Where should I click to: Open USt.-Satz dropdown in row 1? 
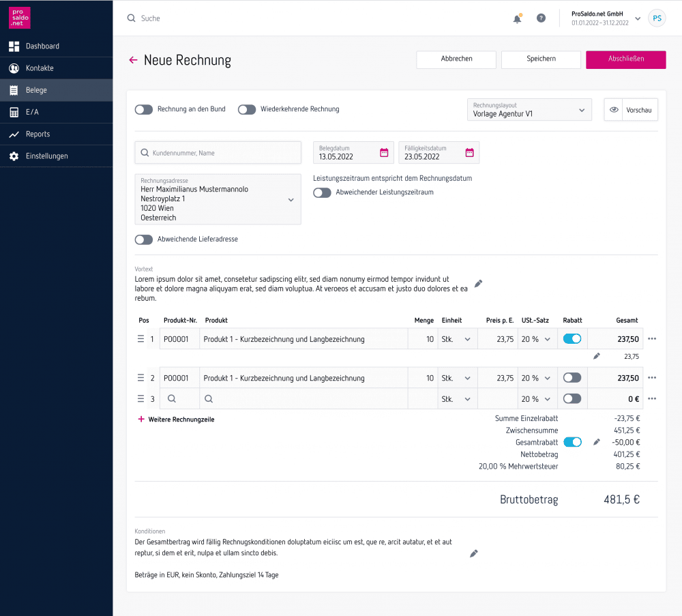[537, 339]
